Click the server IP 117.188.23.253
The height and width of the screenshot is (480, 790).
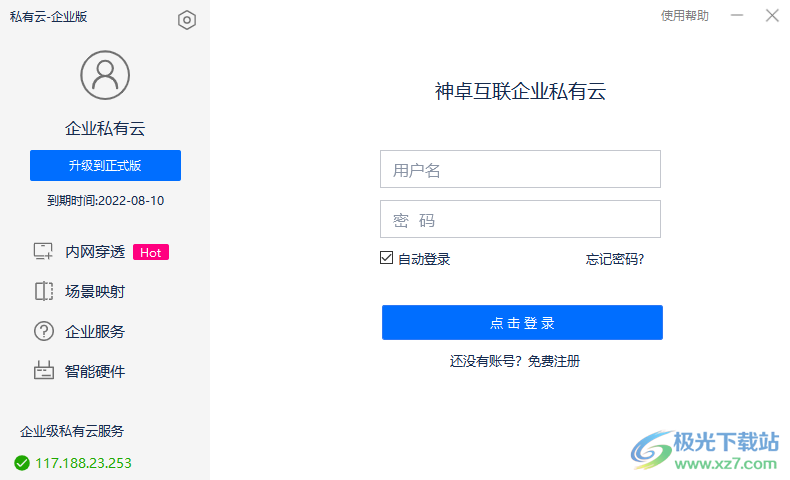[84, 463]
